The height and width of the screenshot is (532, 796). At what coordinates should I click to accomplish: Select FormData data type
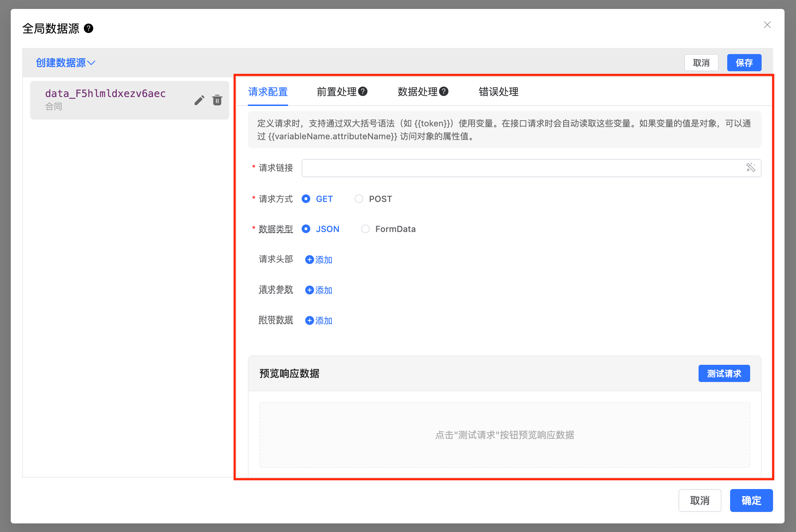click(365, 229)
